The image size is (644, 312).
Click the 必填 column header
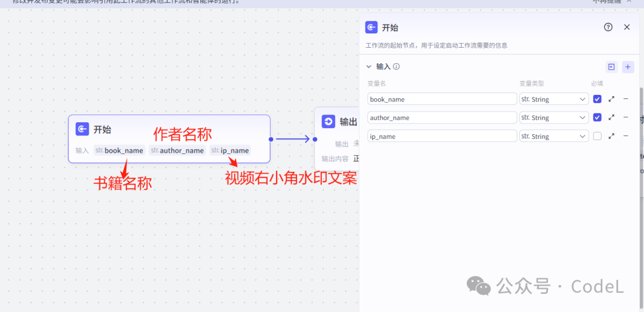[x=597, y=84]
